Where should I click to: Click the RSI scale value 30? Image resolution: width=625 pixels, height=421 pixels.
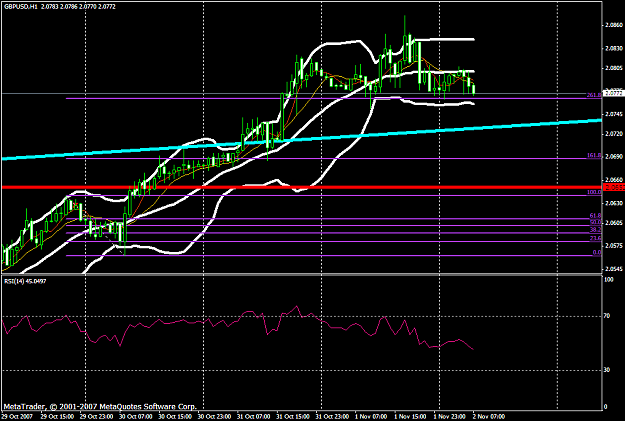click(607, 370)
